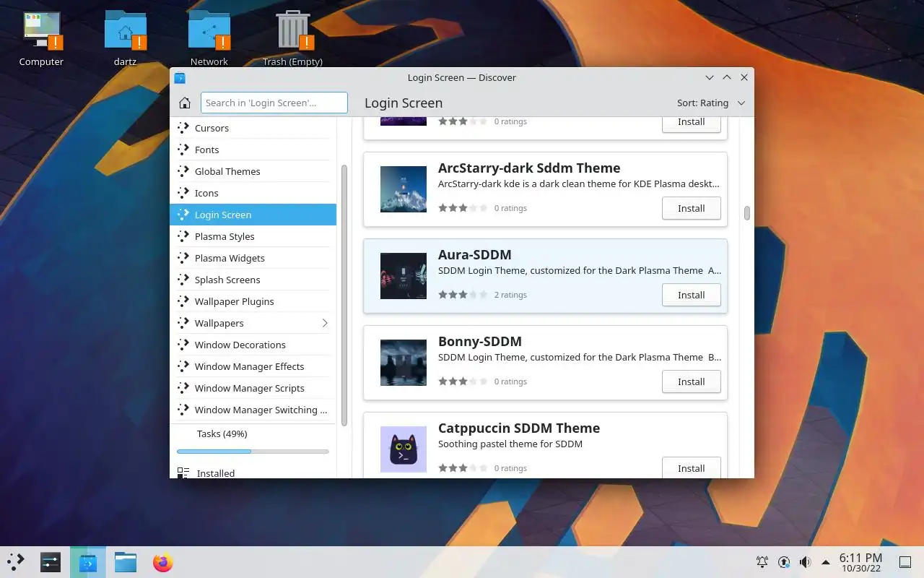The image size is (924, 578).
Task: Open the Sort: Rating dropdown
Action: pyautogui.click(x=711, y=103)
